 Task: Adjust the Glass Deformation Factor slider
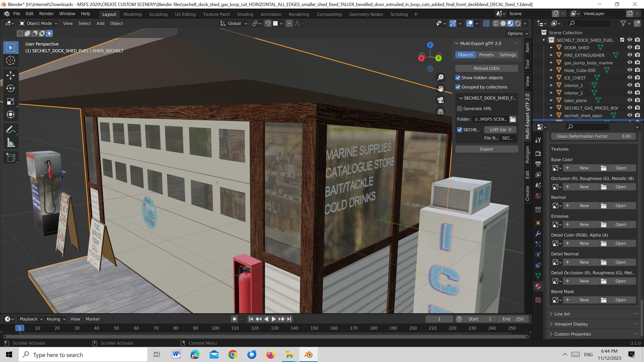(x=594, y=136)
